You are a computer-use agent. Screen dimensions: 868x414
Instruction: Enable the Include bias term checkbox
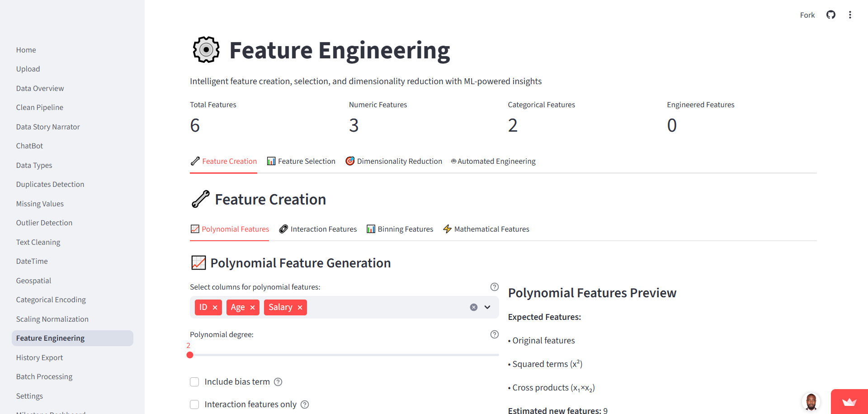coord(194,382)
